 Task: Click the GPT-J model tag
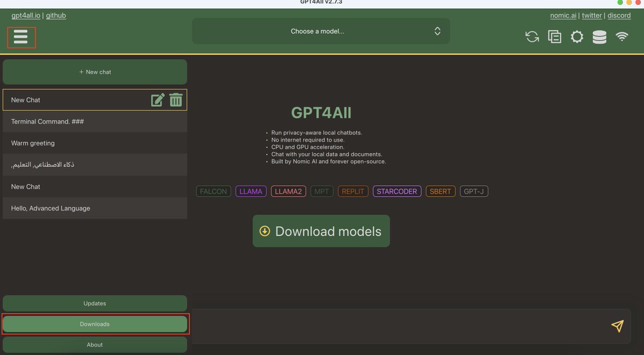click(474, 191)
